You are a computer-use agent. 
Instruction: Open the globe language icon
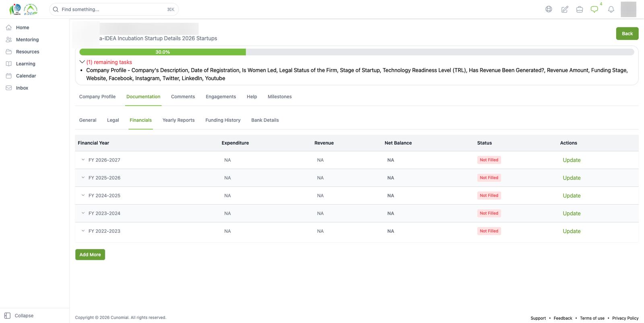tap(549, 9)
